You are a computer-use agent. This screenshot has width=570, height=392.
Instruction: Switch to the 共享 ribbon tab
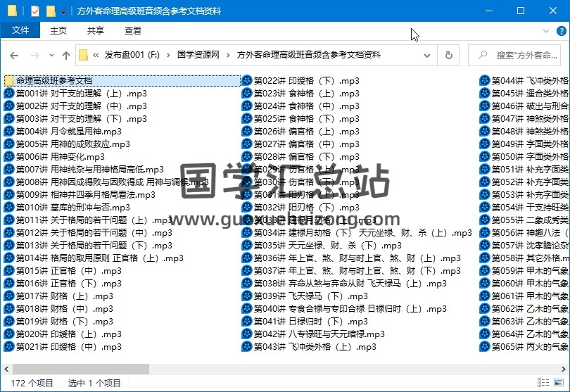point(96,31)
